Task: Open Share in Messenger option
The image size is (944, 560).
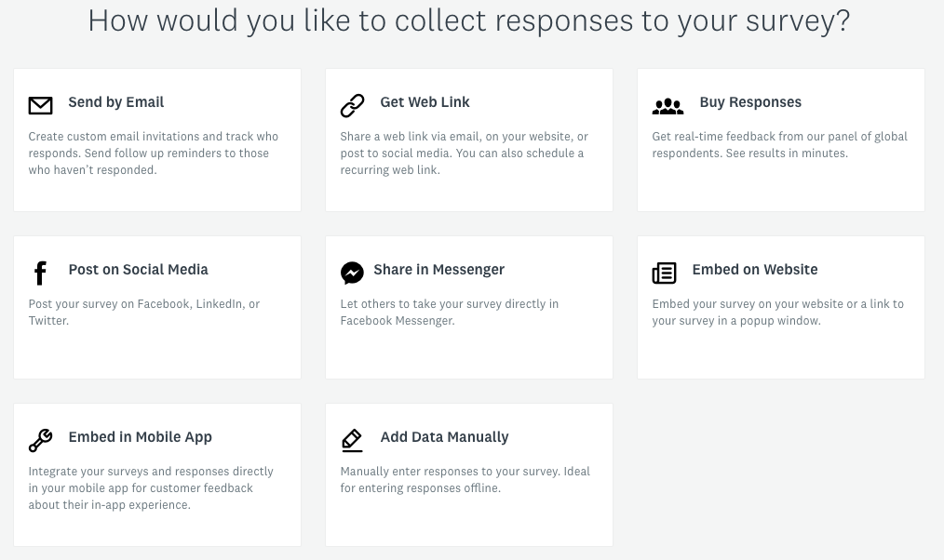Action: tap(438, 270)
